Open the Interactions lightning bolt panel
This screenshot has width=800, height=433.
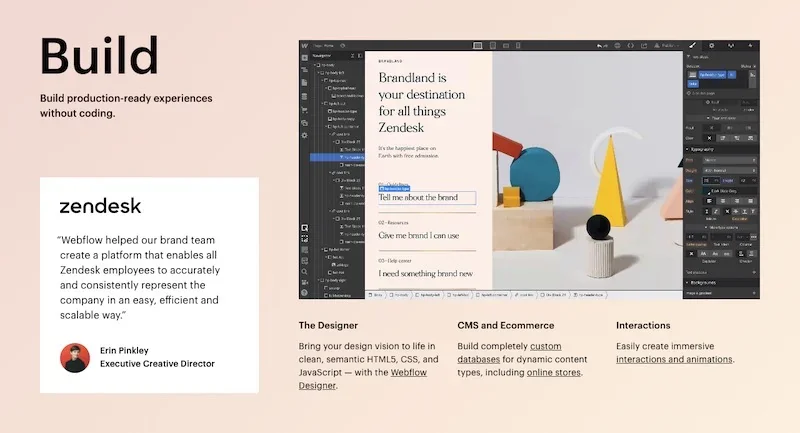coord(751,46)
